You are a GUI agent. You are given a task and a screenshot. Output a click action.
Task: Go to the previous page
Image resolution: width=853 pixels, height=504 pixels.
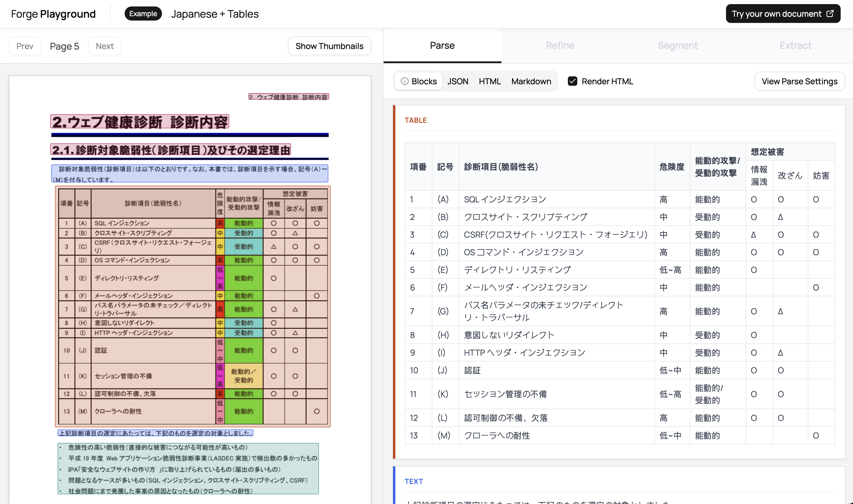(25, 46)
